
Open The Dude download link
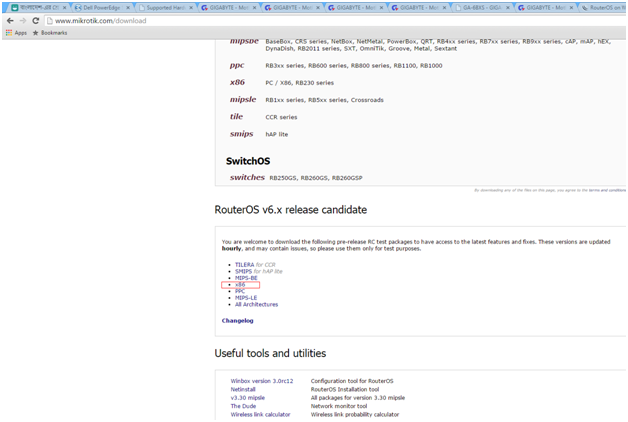(x=243, y=406)
